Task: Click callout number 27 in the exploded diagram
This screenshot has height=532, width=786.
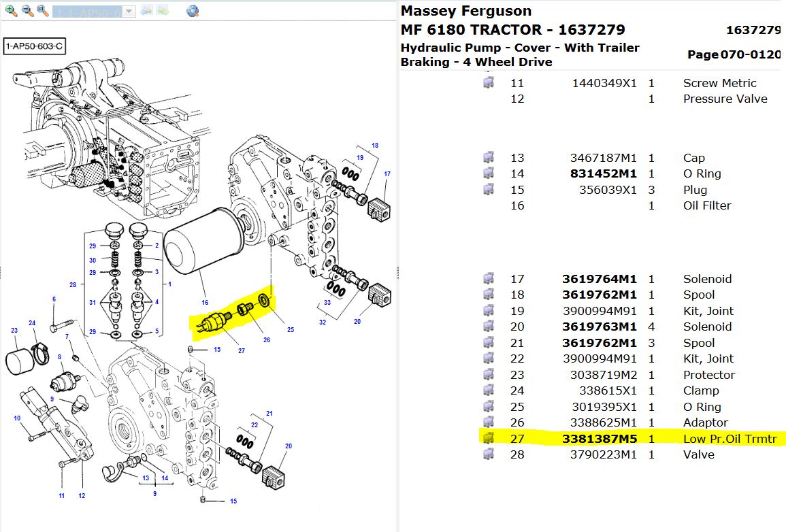Action: pos(242,352)
